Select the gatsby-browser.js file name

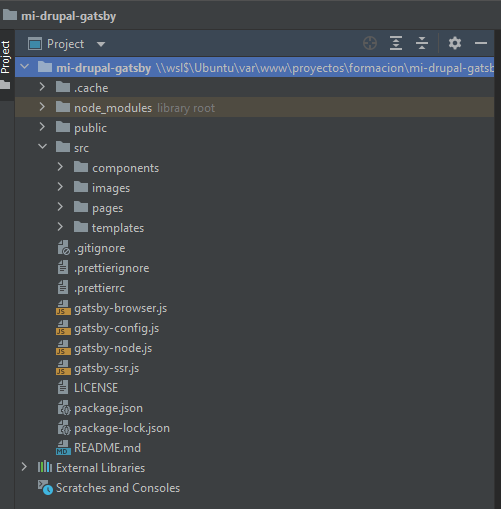[x=121, y=308]
